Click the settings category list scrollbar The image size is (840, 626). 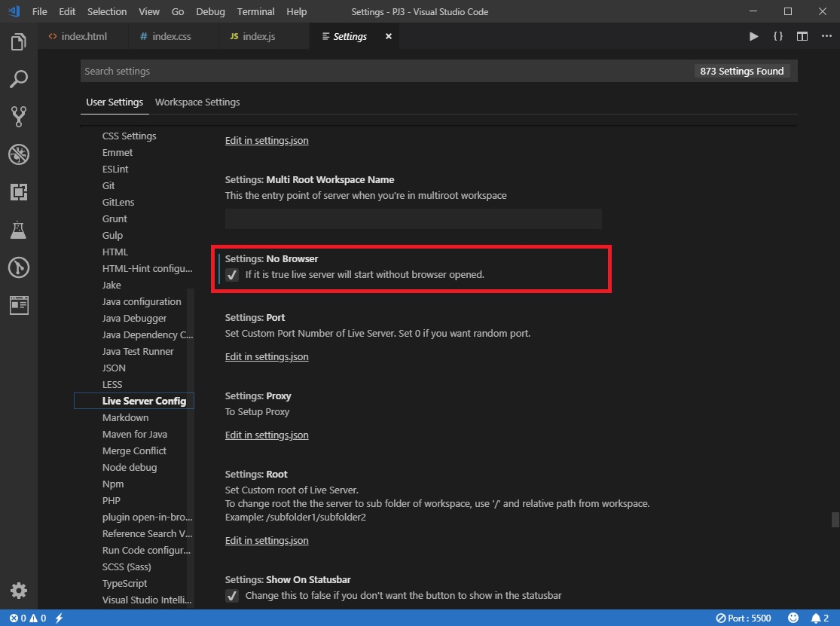click(x=191, y=447)
